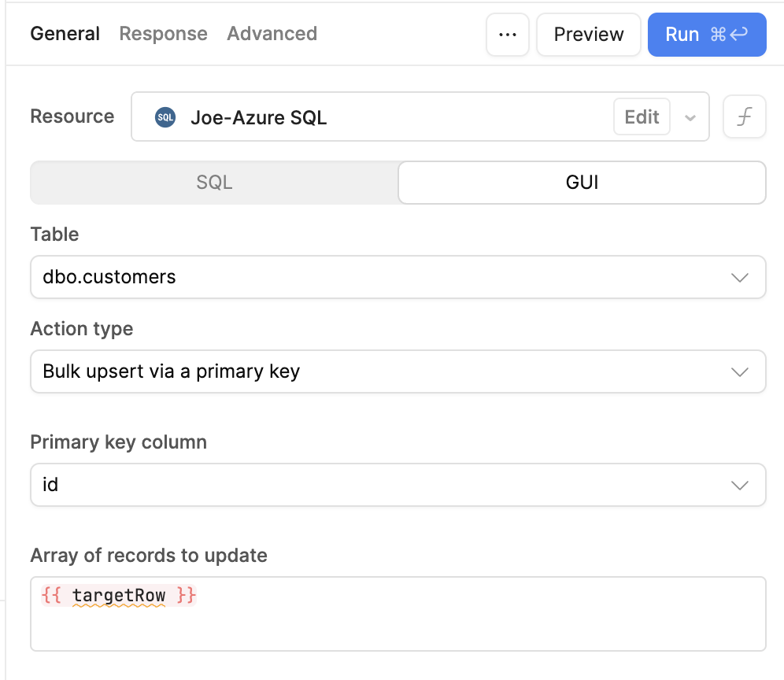This screenshot has height=680, width=784.
Task: Open the Advanced tab
Action: click(x=272, y=34)
